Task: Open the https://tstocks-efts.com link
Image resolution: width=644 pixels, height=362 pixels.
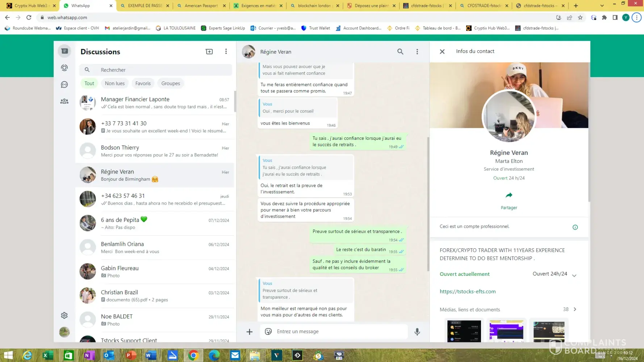Action: (468, 291)
